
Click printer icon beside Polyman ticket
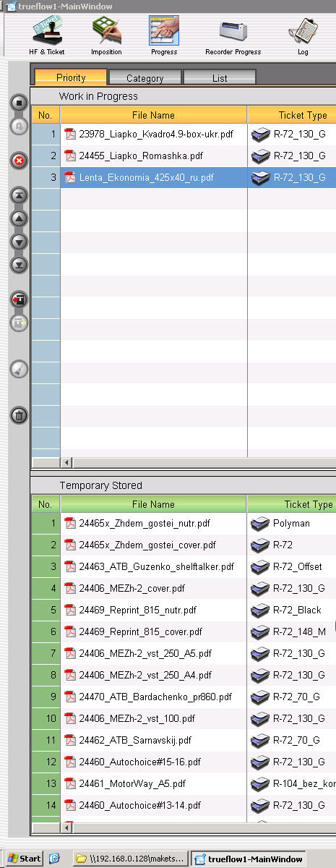259,523
